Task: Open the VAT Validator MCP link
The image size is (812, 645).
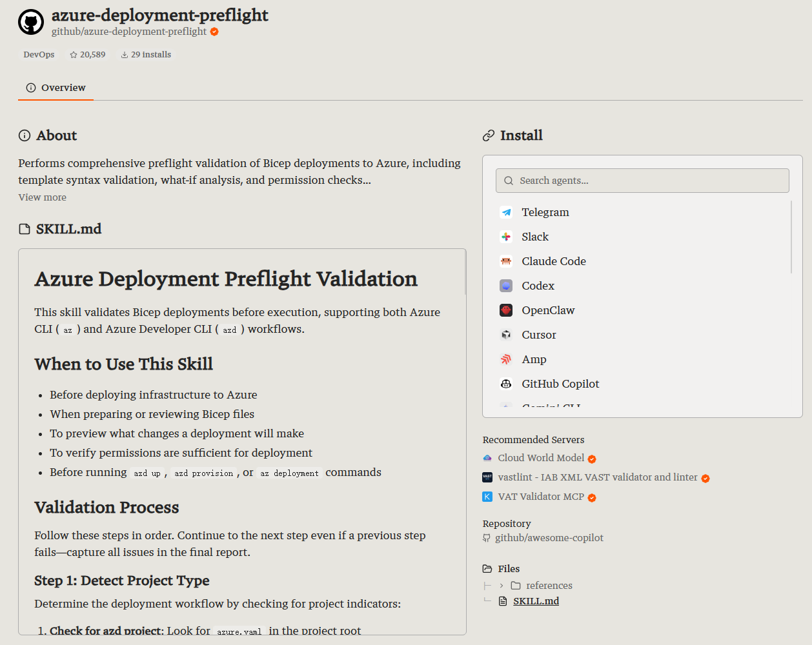Action: [541, 497]
